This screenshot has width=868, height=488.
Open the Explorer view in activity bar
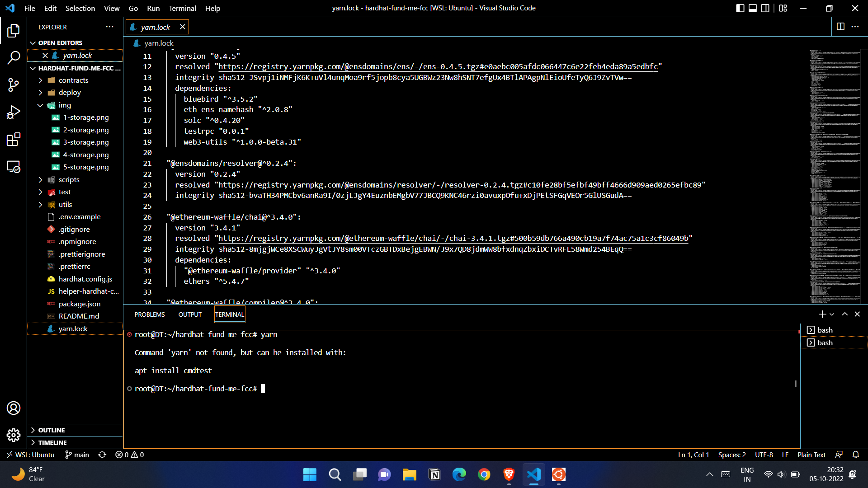pyautogui.click(x=14, y=31)
